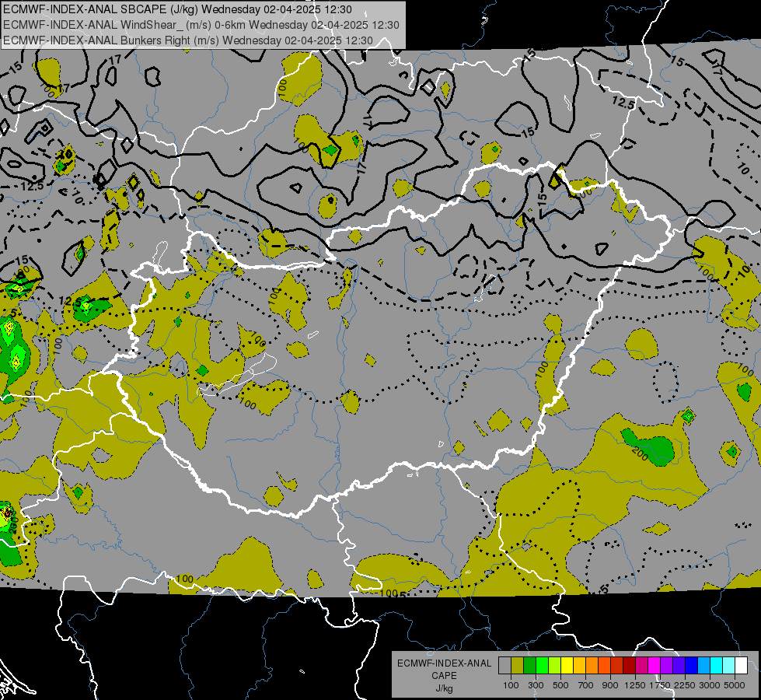Click the legend value 100

pyautogui.click(x=511, y=685)
